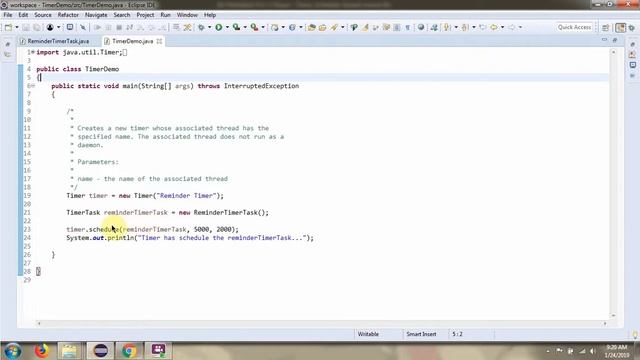Select the Debug perspective icon

632,27
